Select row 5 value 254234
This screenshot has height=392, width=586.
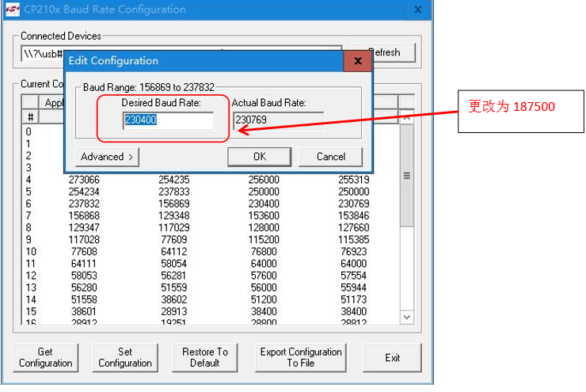coord(84,192)
